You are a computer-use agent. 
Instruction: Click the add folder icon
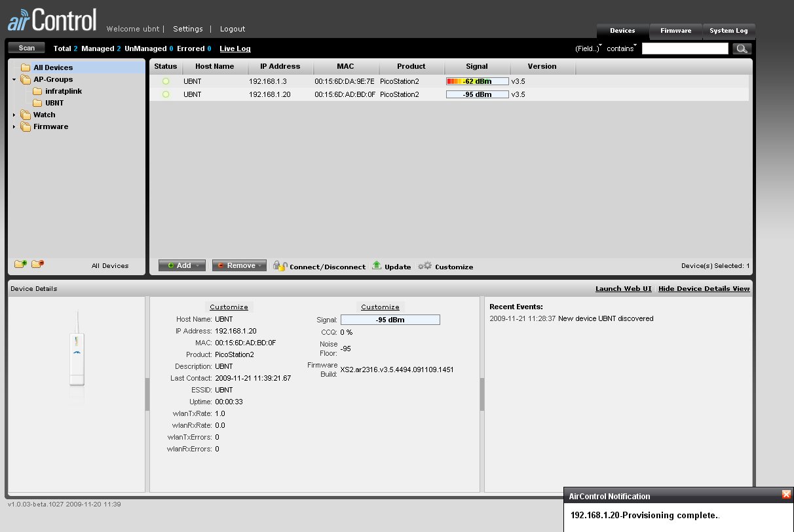[20, 264]
